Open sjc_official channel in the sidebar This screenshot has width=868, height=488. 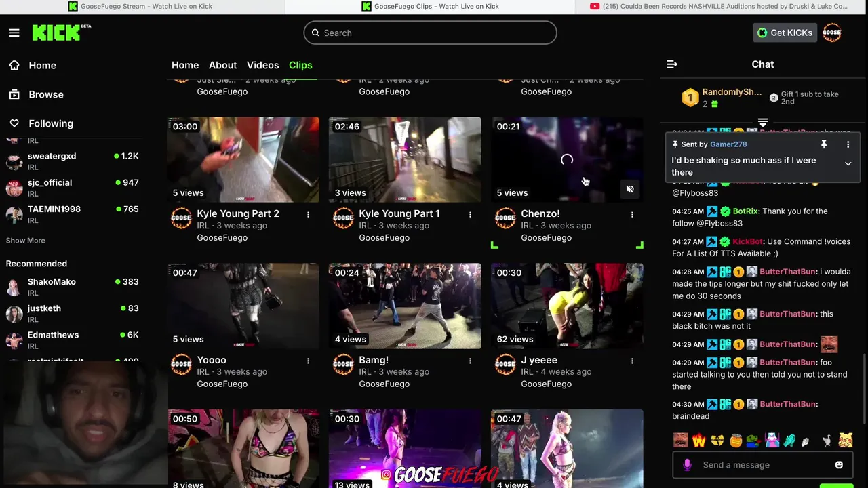72,188
